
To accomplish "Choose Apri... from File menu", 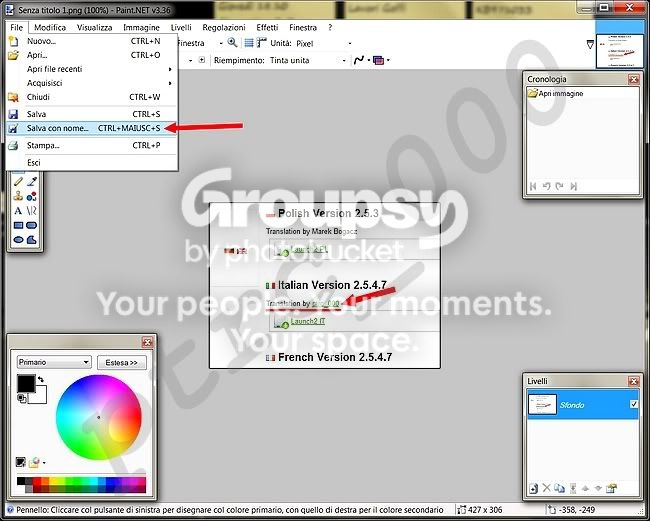I will coord(92,55).
